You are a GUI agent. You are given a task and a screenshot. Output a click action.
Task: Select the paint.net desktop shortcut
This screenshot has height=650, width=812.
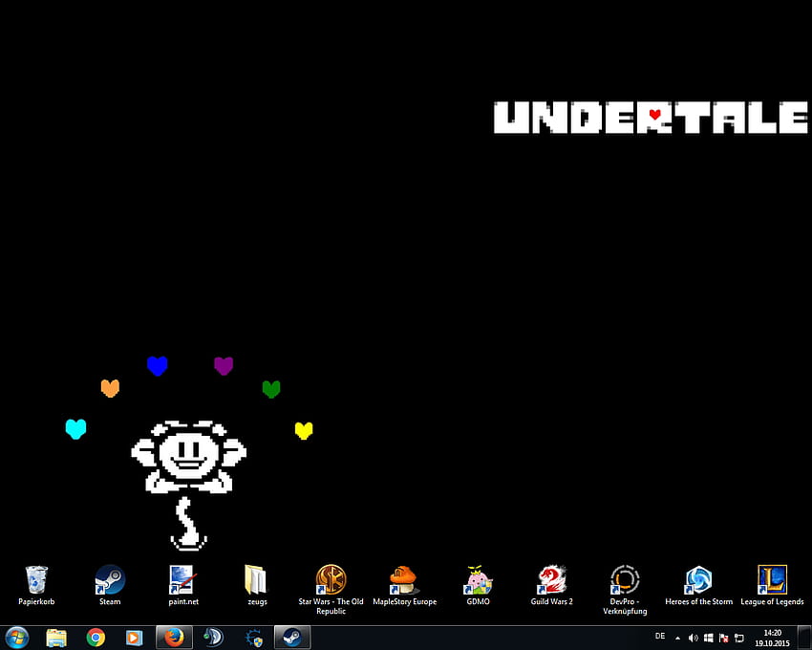tap(183, 586)
